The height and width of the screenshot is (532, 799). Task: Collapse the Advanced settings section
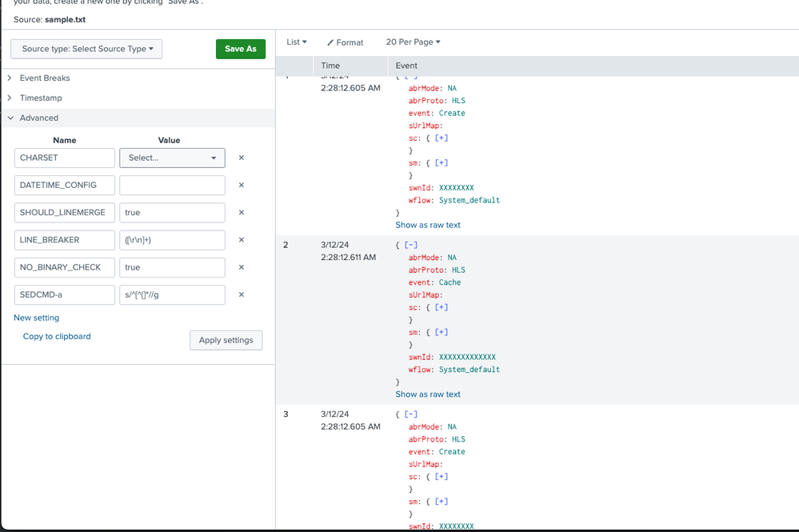tap(38, 118)
